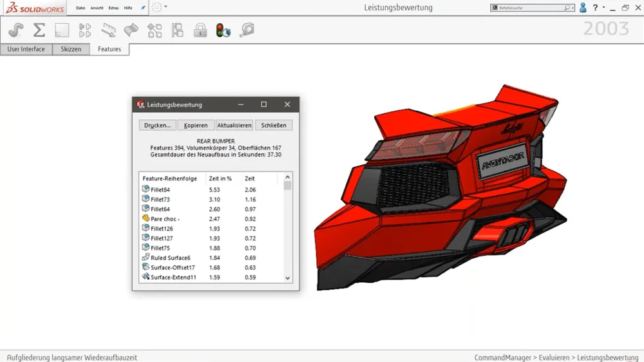The height and width of the screenshot is (362, 644).
Task: Minimize the Leistungsbewertung dialog
Action: tap(241, 104)
